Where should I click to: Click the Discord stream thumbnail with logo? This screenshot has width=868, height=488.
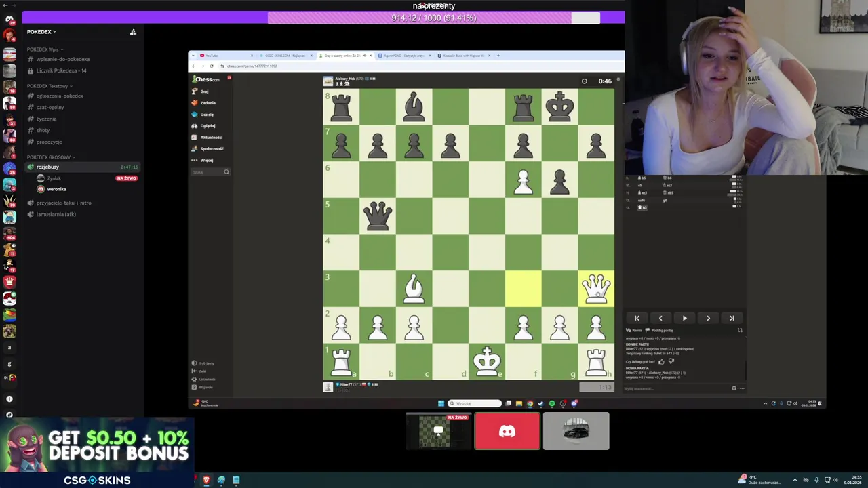click(x=507, y=431)
